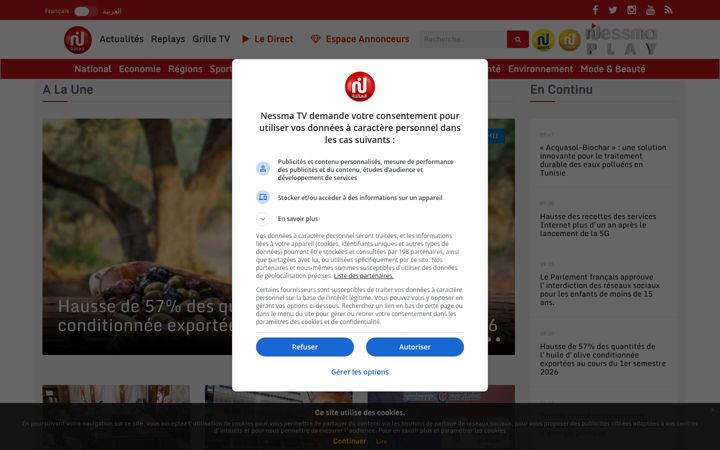
Task: Open the YouTube icon in top bar
Action: (650, 10)
